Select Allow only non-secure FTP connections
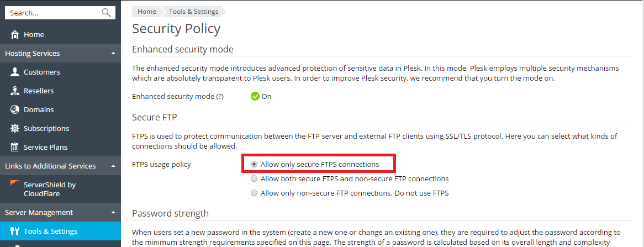Viewport: 644px width, 247px height. coord(254,193)
